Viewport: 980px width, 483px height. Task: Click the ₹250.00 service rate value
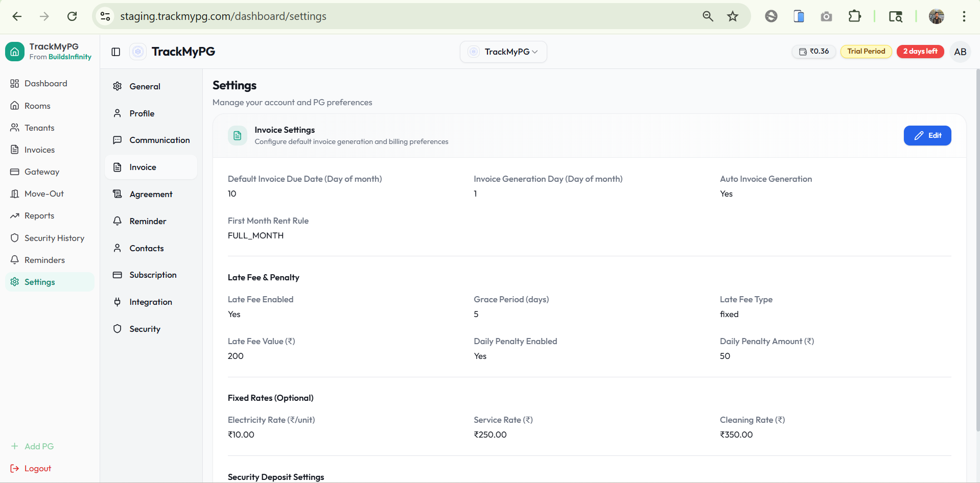point(490,434)
